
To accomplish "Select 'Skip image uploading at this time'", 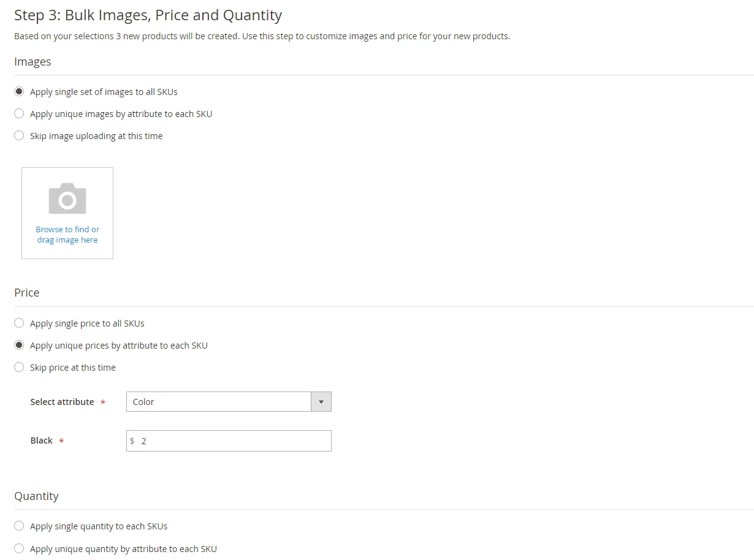I will [x=19, y=135].
